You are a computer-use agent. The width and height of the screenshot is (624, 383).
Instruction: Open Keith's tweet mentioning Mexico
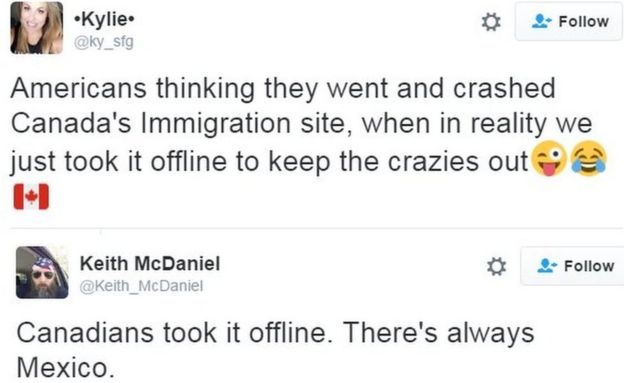[275, 350]
